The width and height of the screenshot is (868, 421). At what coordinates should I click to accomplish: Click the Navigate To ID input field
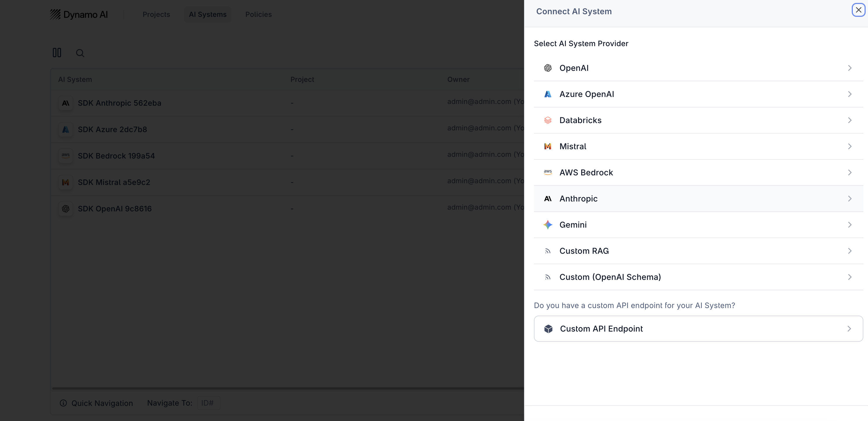[209, 403]
